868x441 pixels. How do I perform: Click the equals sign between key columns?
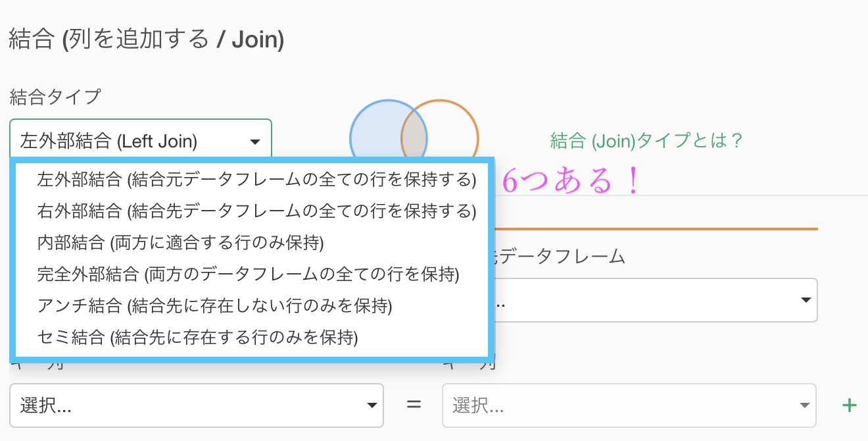(x=413, y=405)
